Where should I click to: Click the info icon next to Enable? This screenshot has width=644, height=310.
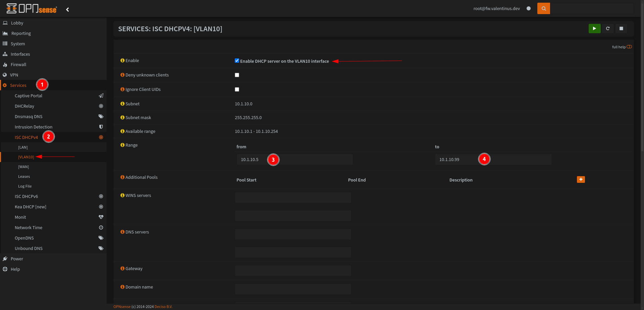pos(122,60)
